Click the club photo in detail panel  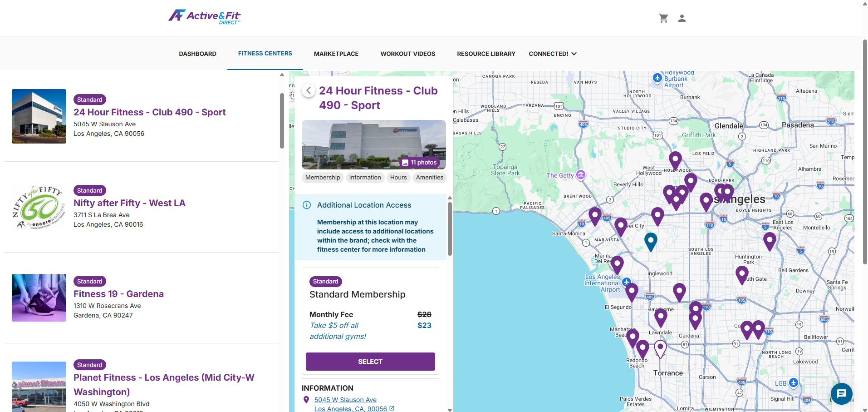(374, 144)
